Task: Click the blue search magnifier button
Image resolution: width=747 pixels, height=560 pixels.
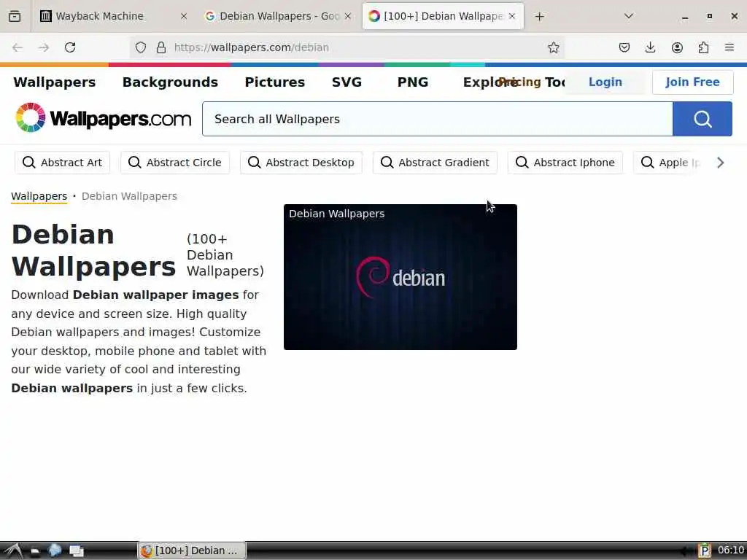Action: pos(703,119)
